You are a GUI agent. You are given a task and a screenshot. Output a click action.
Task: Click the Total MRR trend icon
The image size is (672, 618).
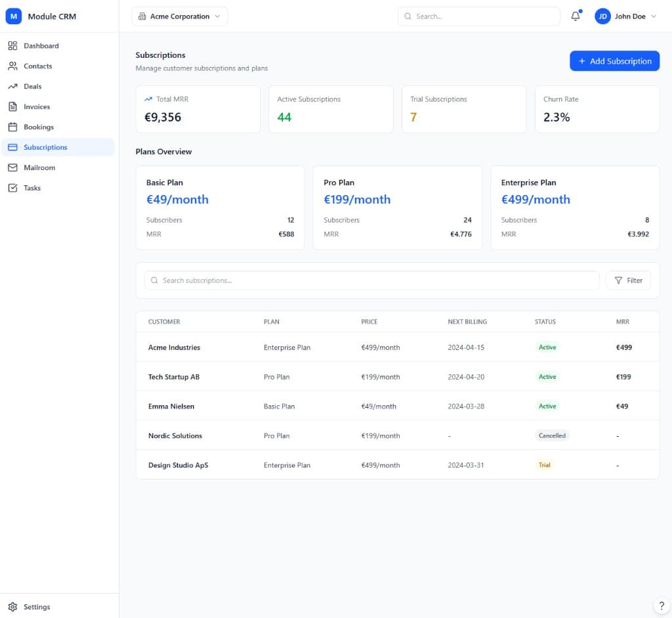[x=148, y=99]
